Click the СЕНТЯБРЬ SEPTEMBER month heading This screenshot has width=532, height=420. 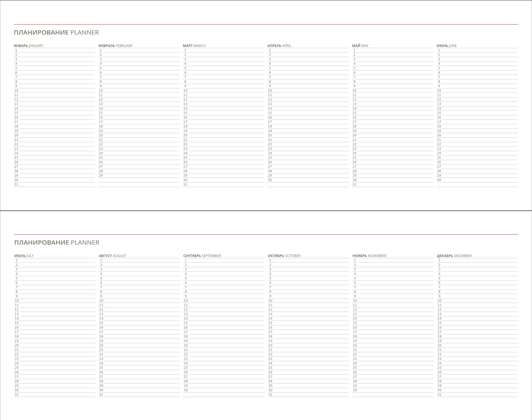(202, 256)
